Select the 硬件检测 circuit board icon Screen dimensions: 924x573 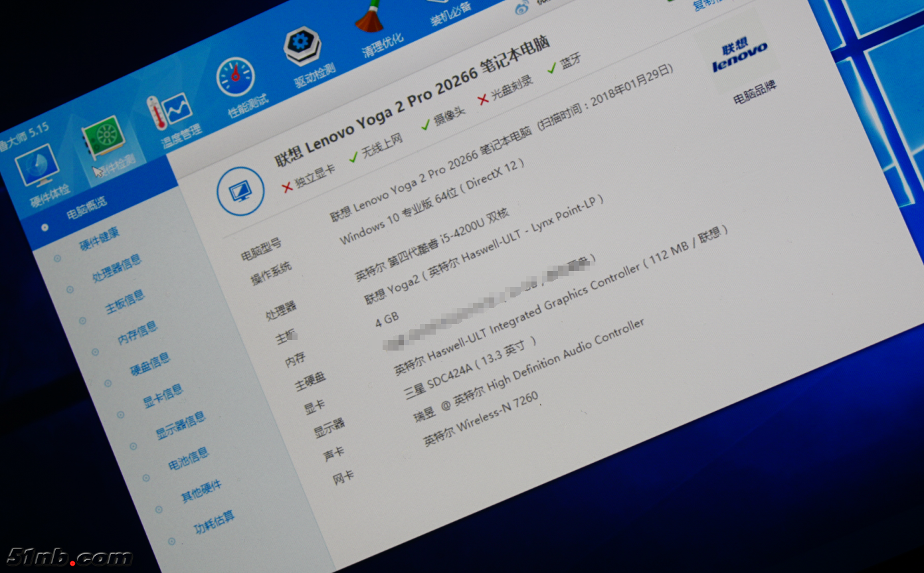coord(104,137)
